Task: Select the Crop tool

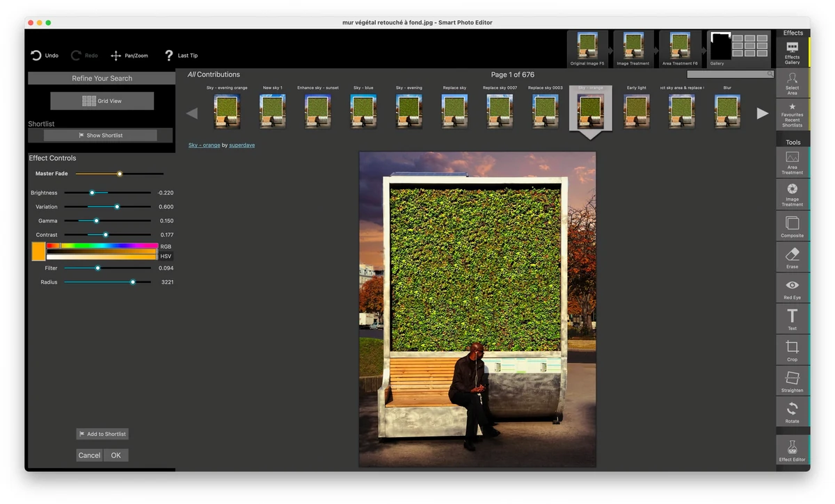Action: click(792, 350)
